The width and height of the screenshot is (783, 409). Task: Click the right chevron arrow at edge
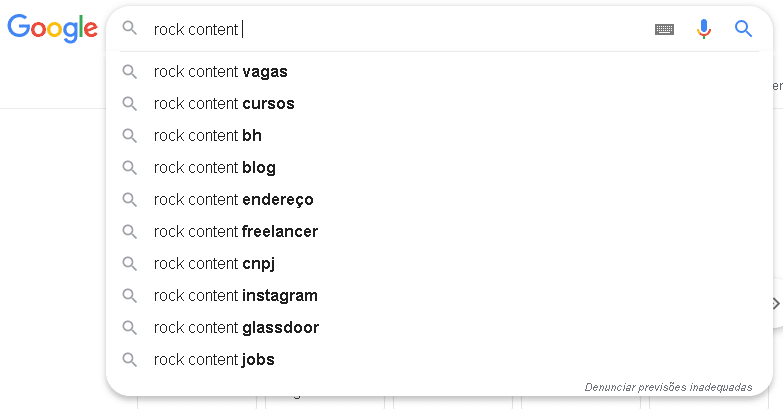[x=775, y=304]
